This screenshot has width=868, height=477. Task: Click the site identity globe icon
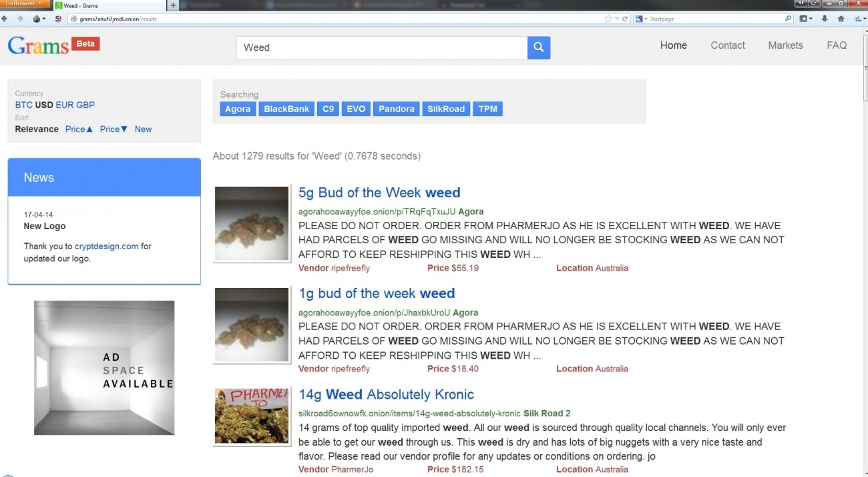click(x=75, y=19)
